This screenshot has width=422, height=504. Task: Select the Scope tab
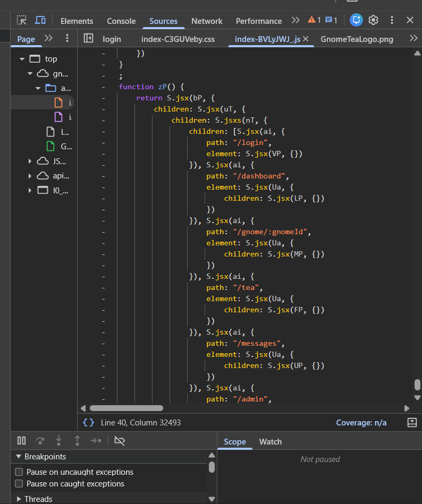pos(235,442)
